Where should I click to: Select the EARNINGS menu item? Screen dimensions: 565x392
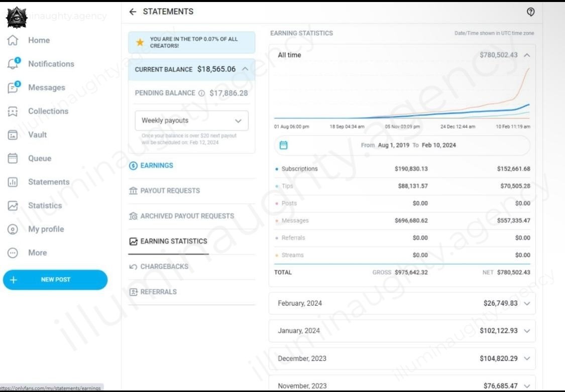tap(157, 166)
